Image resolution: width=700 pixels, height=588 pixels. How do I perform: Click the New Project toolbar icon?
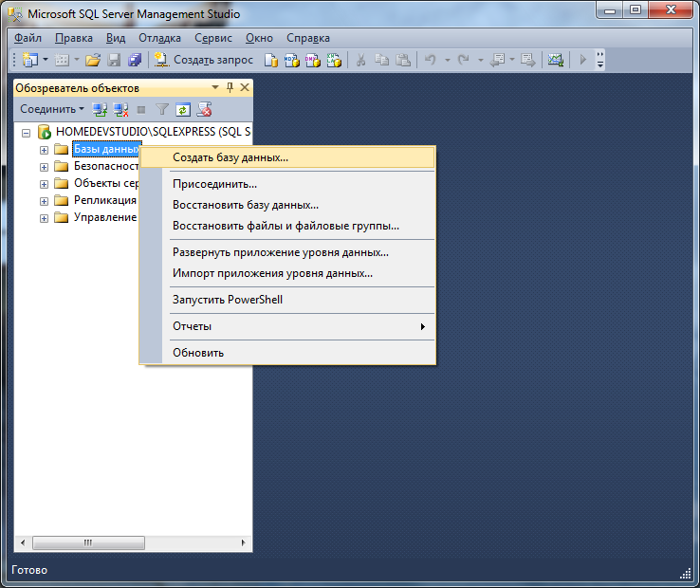(30, 60)
